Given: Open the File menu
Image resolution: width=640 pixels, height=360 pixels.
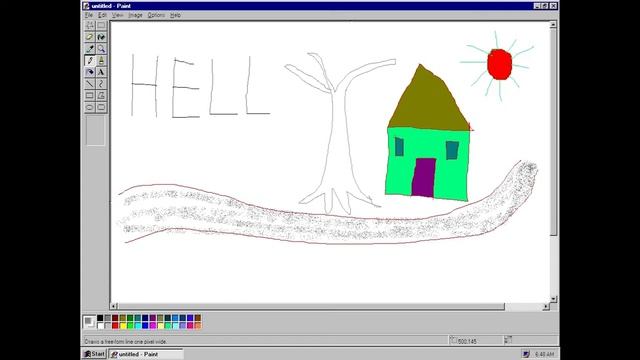Looking at the screenshot, I should pos(89,15).
